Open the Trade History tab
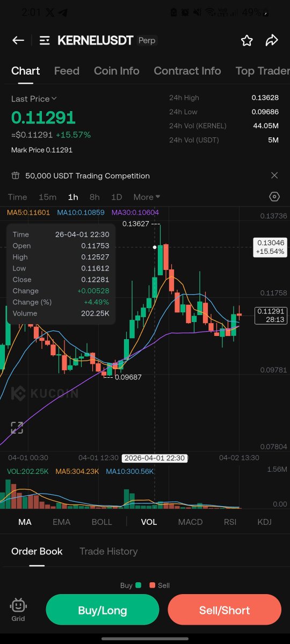 pos(108,551)
